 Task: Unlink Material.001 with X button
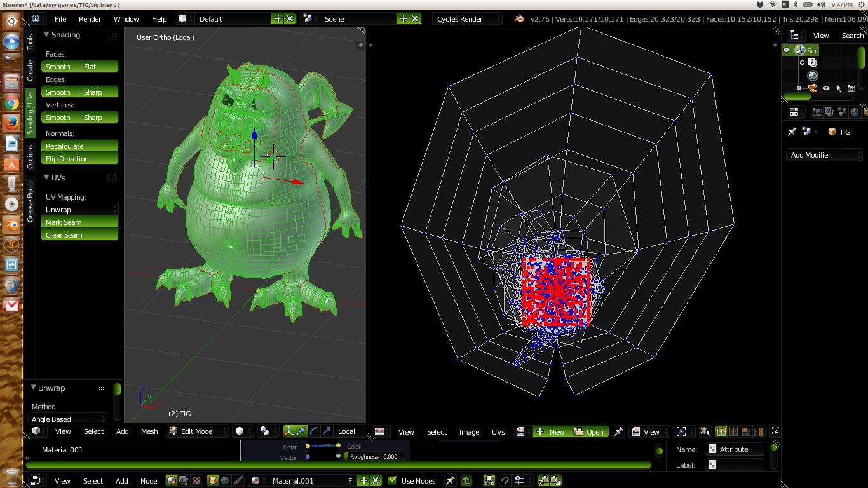pyautogui.click(x=376, y=480)
